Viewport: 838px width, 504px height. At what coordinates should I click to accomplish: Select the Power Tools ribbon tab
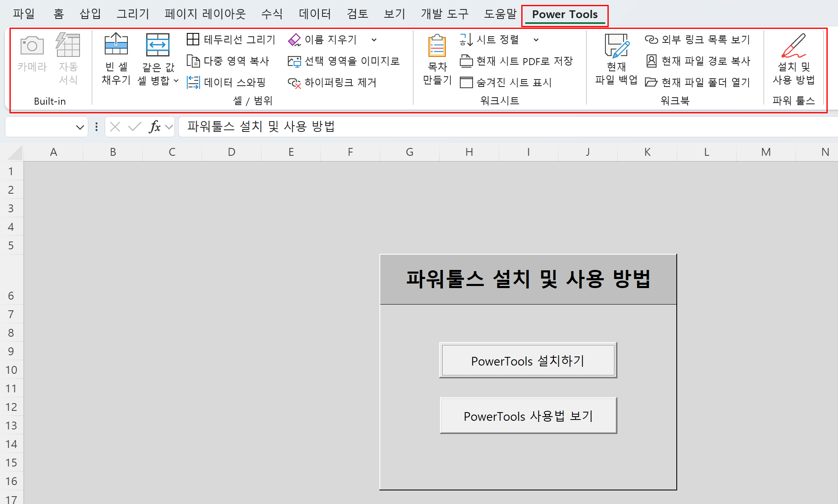coord(565,15)
